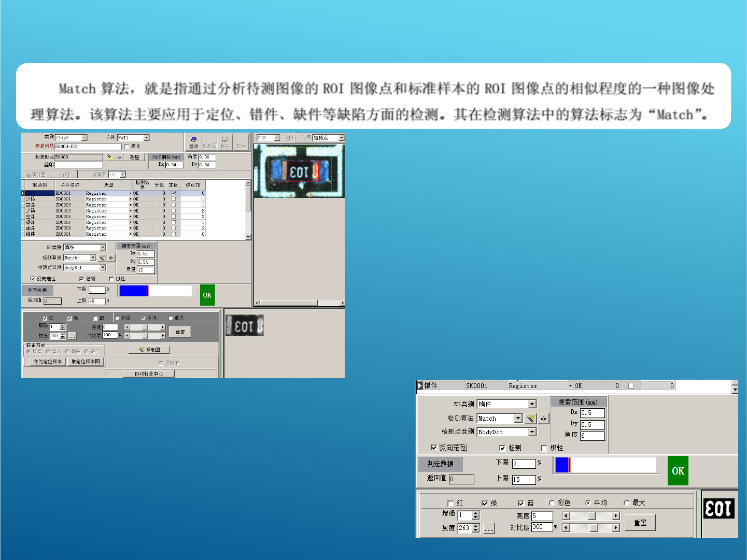Click the vertical scrollbar of the component table
The height and width of the screenshot is (560, 747).
click(248, 210)
